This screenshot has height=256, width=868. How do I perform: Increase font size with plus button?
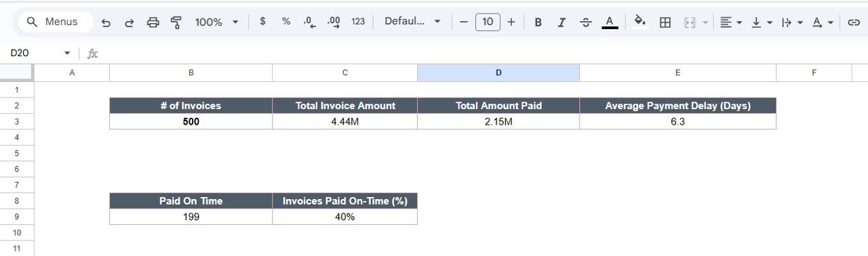(x=511, y=22)
